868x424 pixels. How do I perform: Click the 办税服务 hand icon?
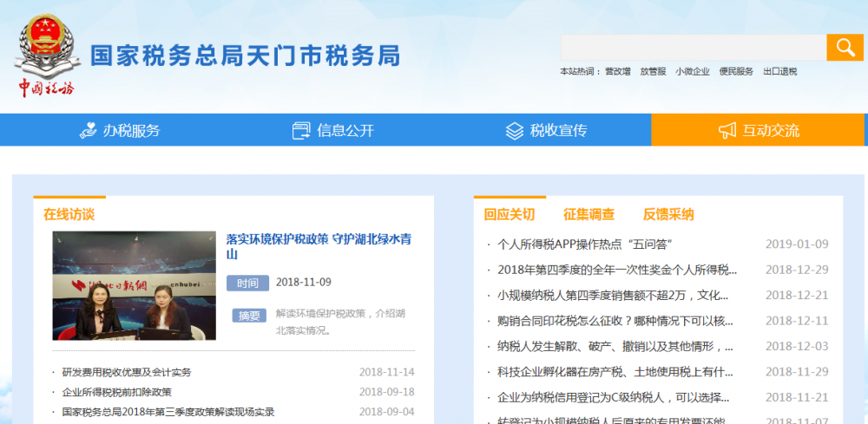[x=88, y=131]
